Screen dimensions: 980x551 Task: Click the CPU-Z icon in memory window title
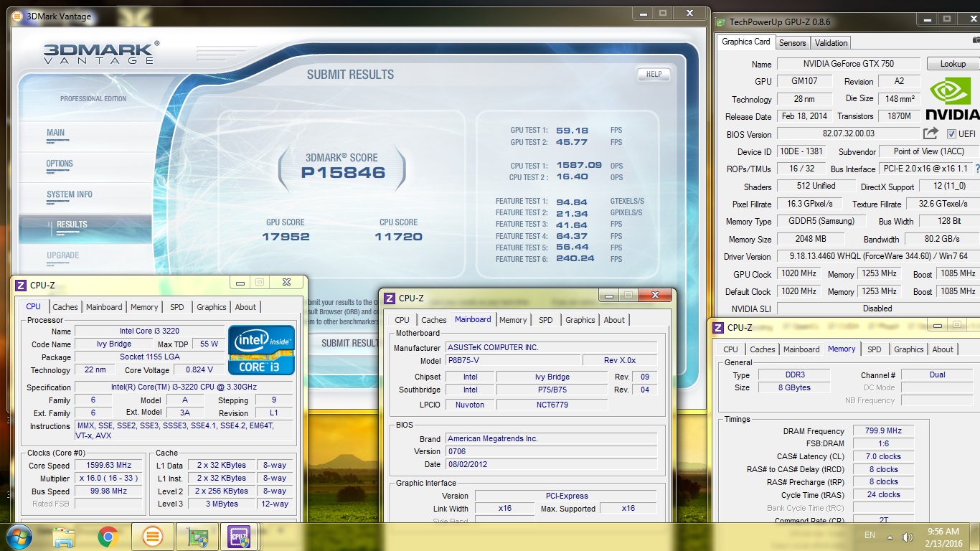[717, 328]
